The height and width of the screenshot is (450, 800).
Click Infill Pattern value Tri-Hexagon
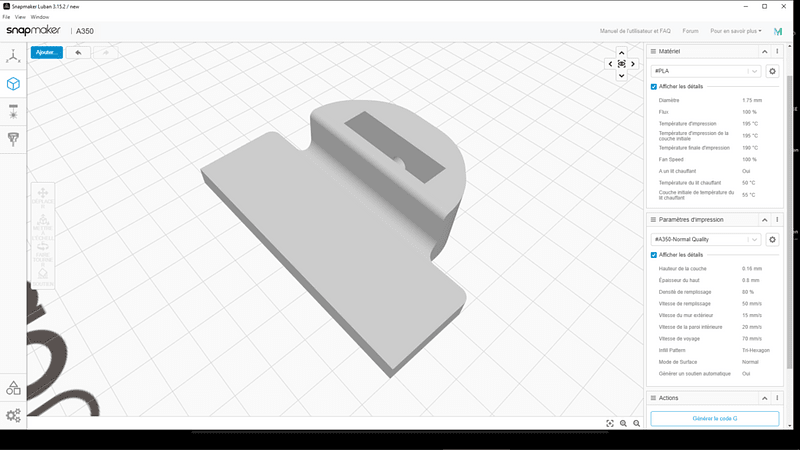(756, 351)
